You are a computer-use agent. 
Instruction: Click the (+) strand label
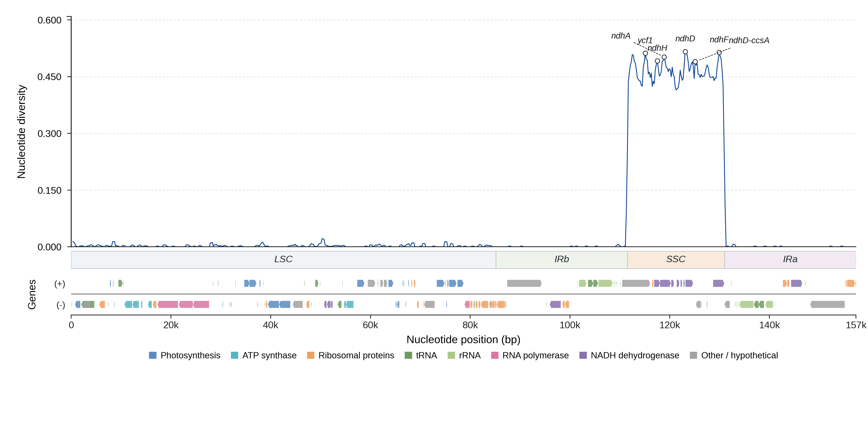(x=60, y=284)
